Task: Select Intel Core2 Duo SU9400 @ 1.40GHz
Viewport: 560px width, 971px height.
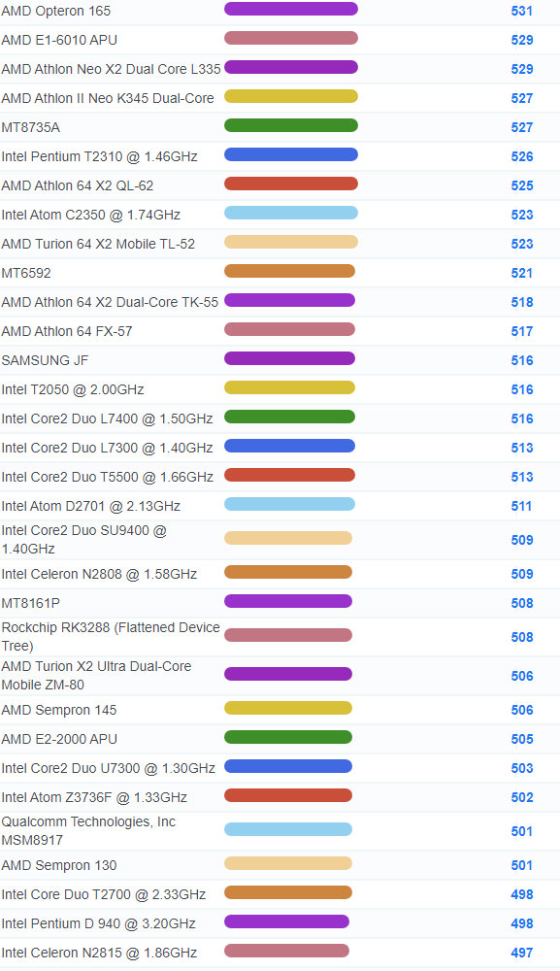Action: coord(84,539)
